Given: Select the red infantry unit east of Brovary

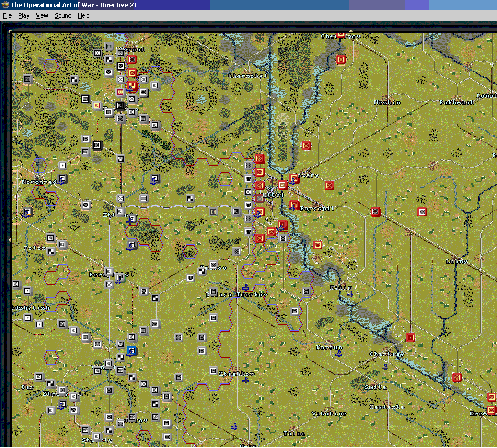Looking at the screenshot, I should [329, 185].
